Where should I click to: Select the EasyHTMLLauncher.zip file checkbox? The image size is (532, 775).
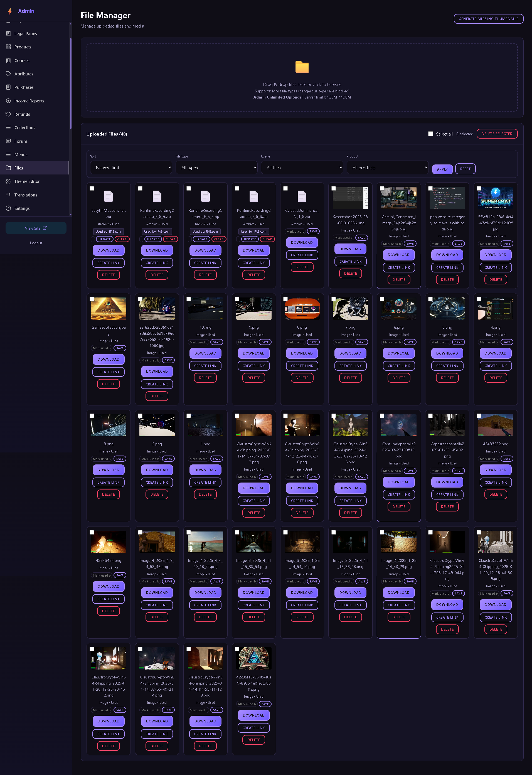[92, 188]
